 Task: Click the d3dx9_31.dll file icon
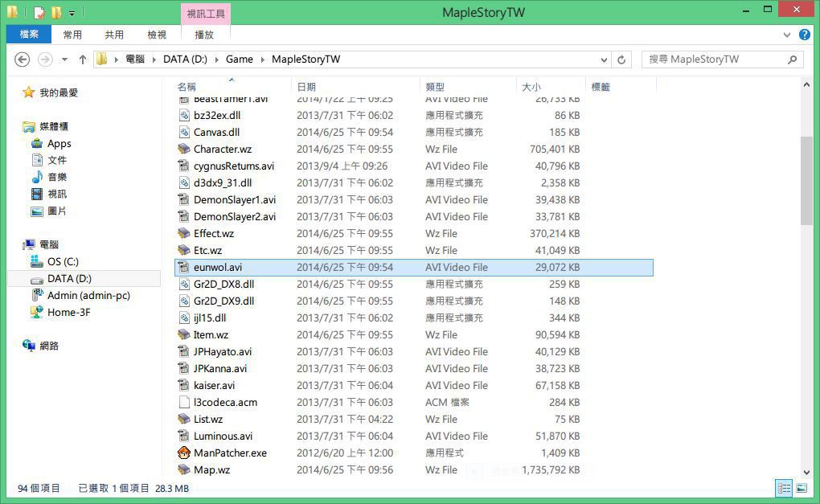pos(184,183)
